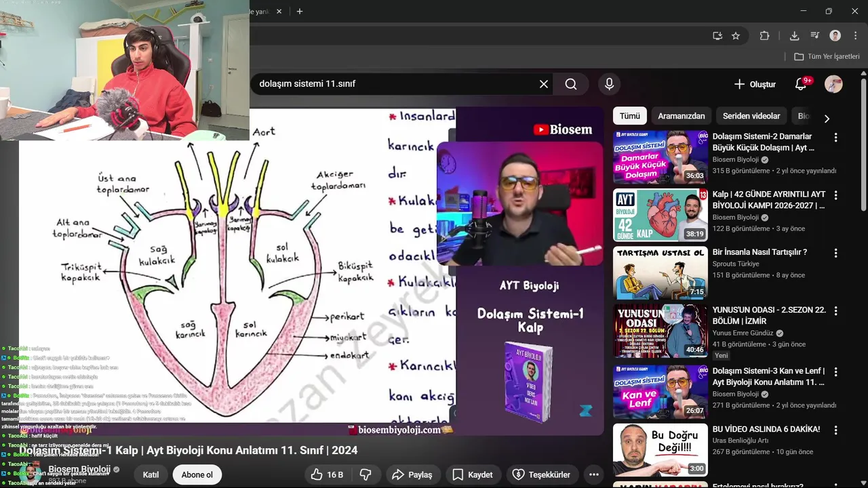868x488 pixels.
Task: Open options menu for Yunus'un Odası video
Action: (835, 311)
